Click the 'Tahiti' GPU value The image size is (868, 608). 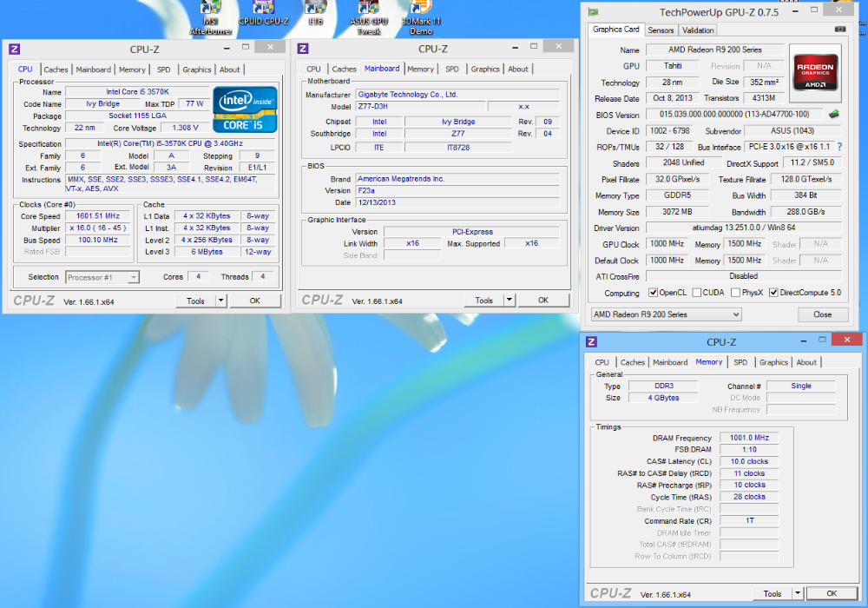pyautogui.click(x=673, y=66)
